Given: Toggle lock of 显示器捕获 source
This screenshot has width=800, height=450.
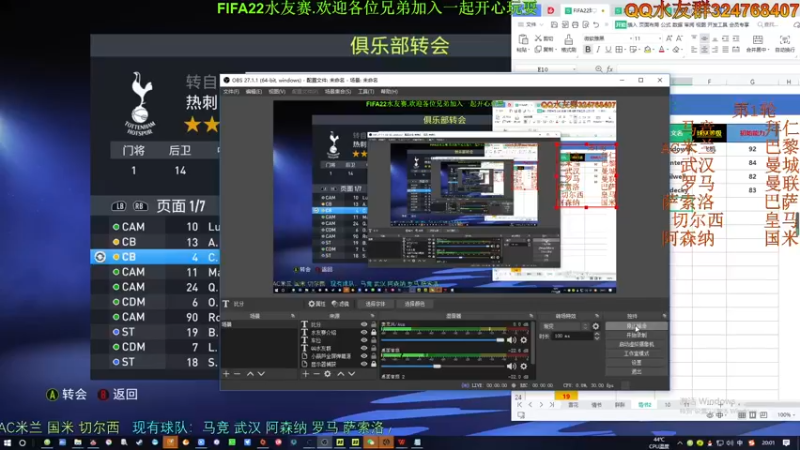Looking at the screenshot, I should pyautogui.click(x=374, y=364).
